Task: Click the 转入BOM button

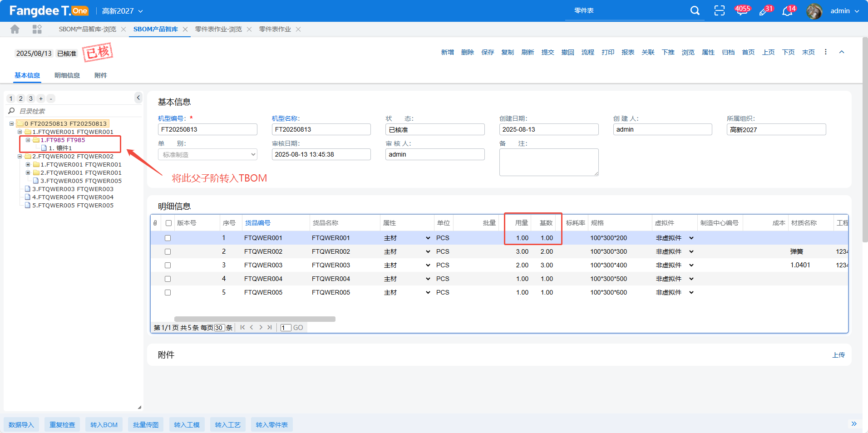Action: pyautogui.click(x=104, y=425)
